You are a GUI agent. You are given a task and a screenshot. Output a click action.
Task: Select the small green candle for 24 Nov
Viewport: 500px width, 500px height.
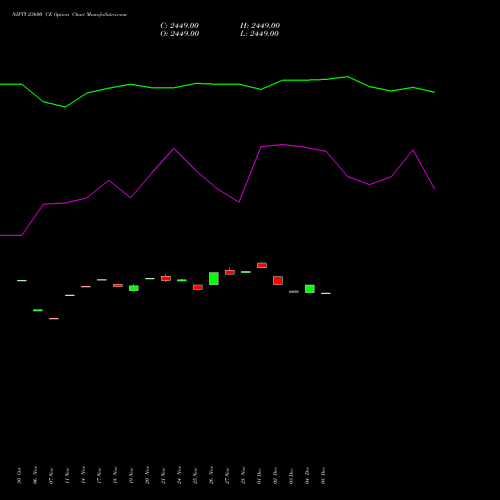(x=182, y=280)
